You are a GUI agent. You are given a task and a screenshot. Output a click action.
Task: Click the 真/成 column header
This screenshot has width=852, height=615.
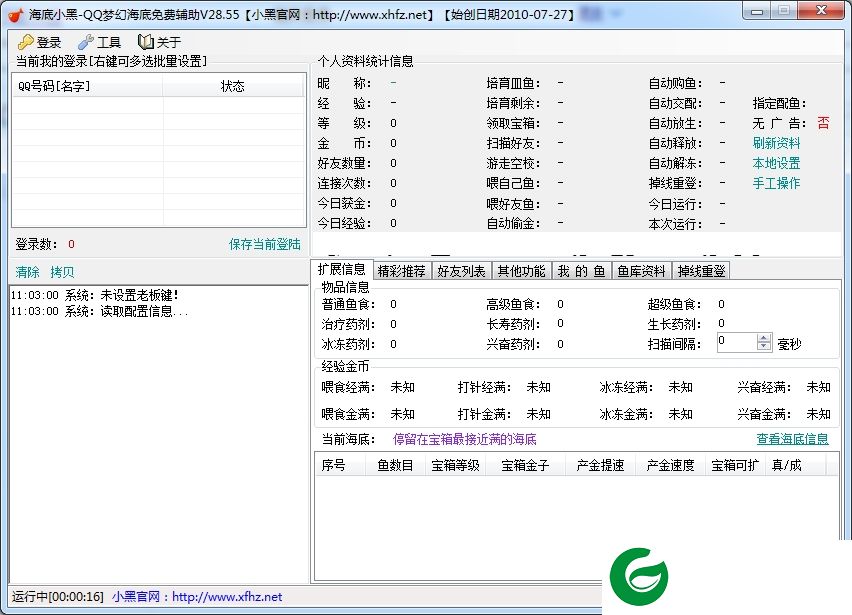[795, 465]
